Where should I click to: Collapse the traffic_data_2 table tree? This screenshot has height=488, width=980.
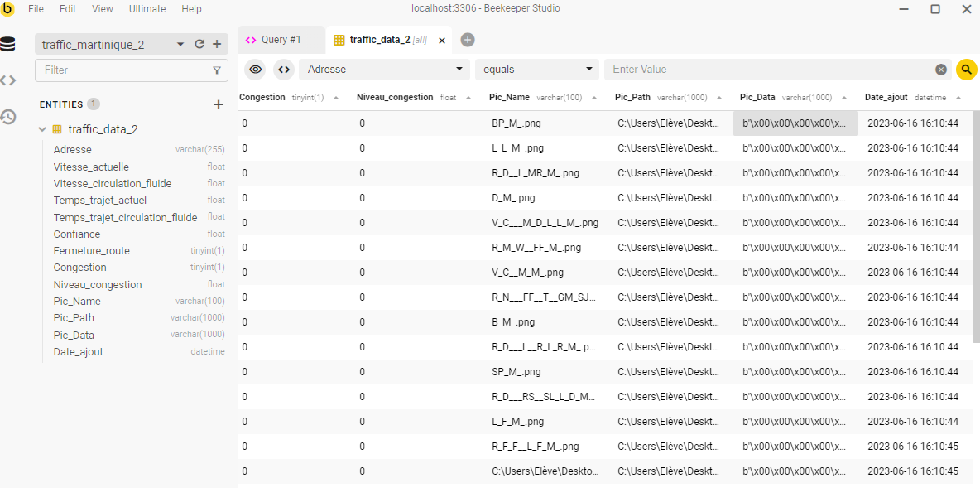click(43, 129)
